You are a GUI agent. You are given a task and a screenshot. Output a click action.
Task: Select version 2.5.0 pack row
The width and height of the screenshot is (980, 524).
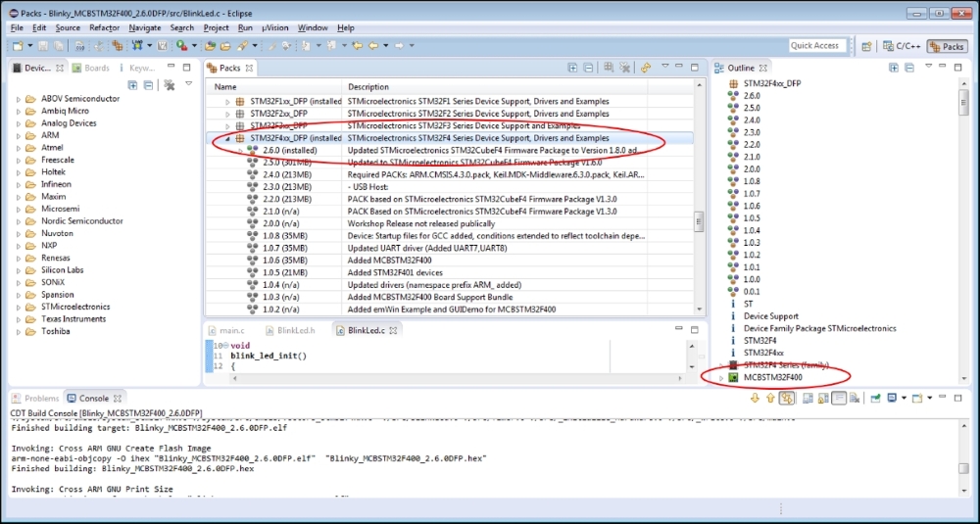[278, 163]
